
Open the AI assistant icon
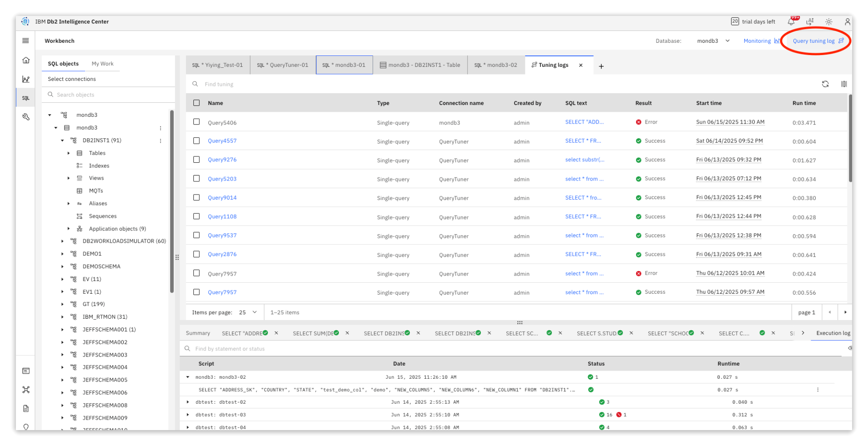pyautogui.click(x=810, y=21)
